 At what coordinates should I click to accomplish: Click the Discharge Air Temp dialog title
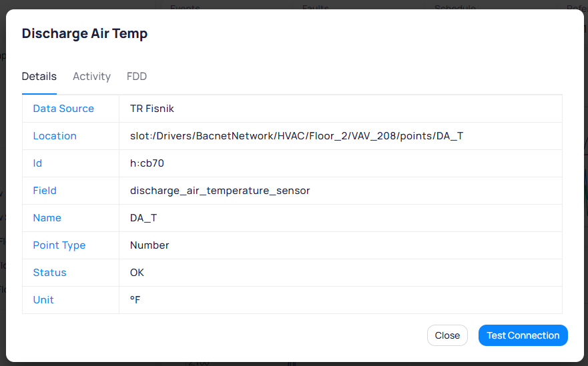tap(85, 33)
